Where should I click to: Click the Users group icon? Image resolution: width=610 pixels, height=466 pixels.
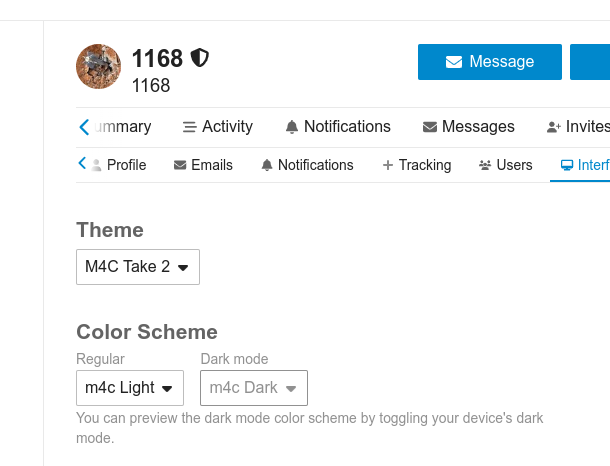(485, 165)
